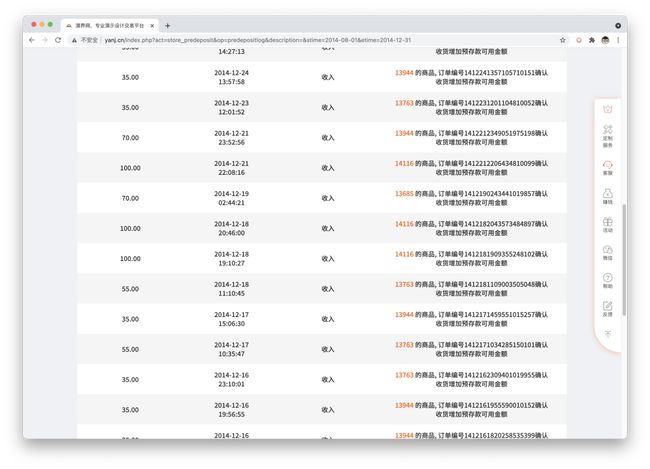Click 收入 in the 10:35:47 row
The height and width of the screenshot is (469, 650).
point(327,350)
